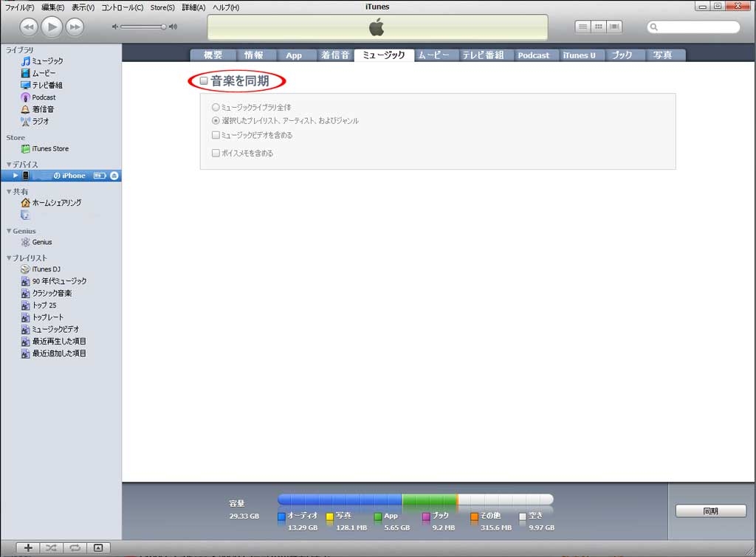Viewport: 756px width, 557px height.
Task: Collapse the 共有 section
Action: click(x=9, y=191)
